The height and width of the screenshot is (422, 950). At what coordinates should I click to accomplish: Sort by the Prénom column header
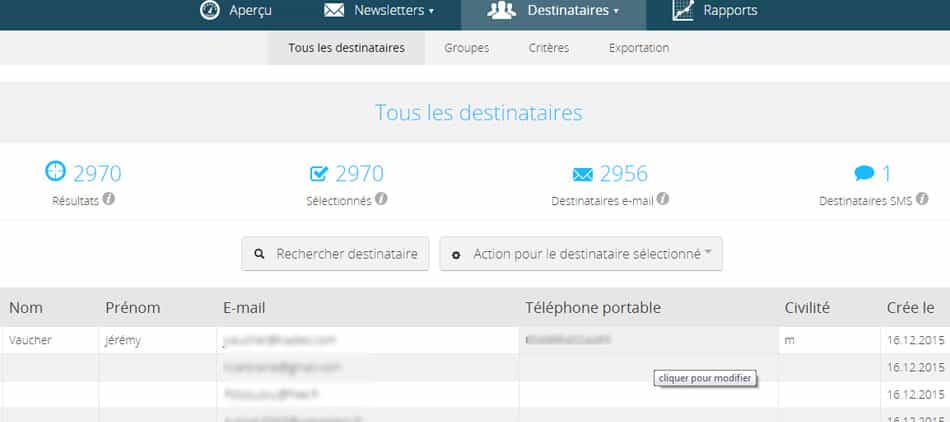coord(133,308)
